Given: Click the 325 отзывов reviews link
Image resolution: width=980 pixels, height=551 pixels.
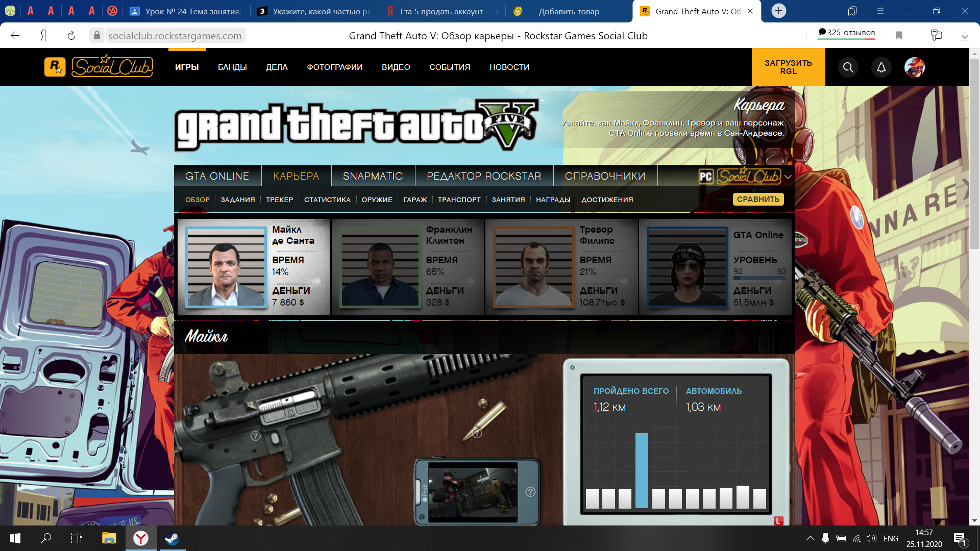Looking at the screenshot, I should pyautogui.click(x=847, y=33).
